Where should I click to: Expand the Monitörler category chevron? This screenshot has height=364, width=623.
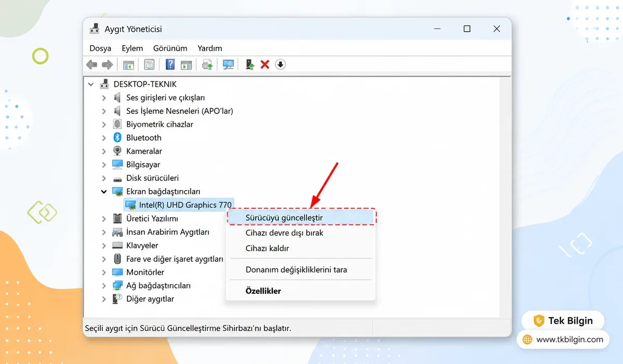[104, 272]
